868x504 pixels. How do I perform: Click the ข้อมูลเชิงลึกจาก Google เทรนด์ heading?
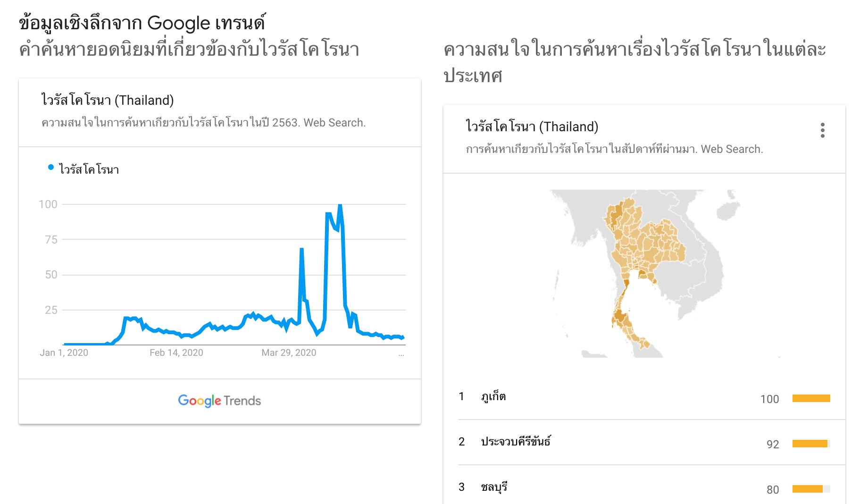(142, 23)
